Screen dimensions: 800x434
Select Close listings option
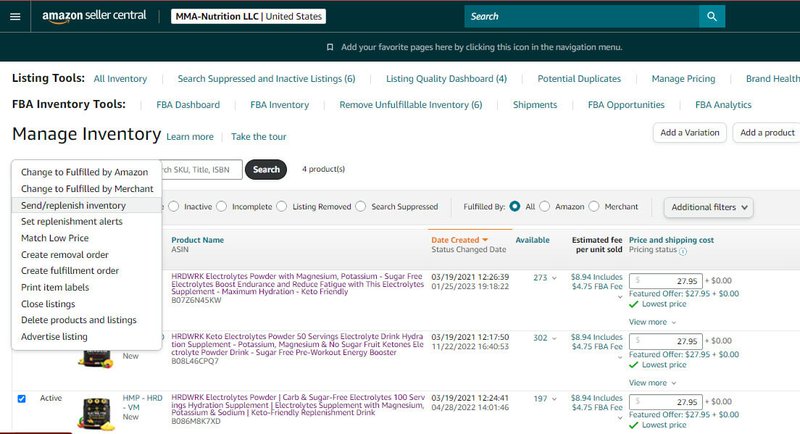[48, 304]
